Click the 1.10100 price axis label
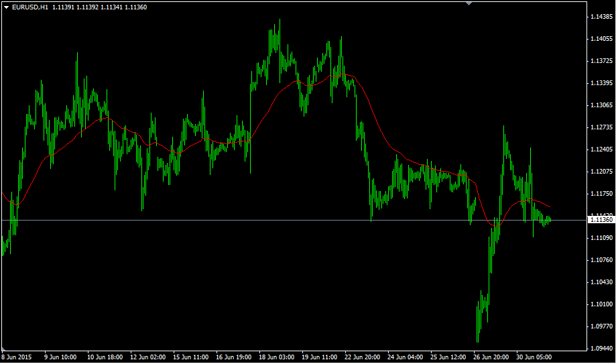Viewport: 616px width, 364px height. (601, 304)
